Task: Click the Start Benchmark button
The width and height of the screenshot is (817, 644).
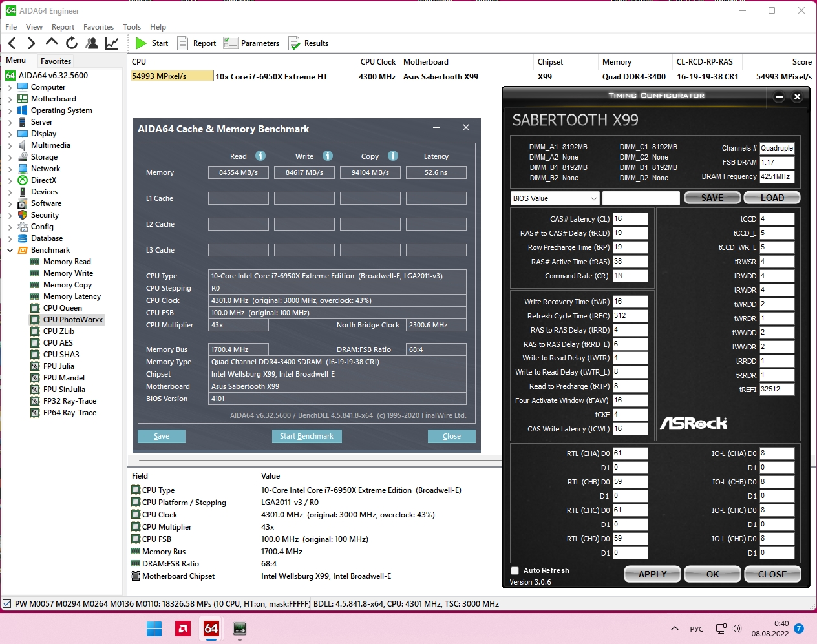Action: [x=306, y=436]
